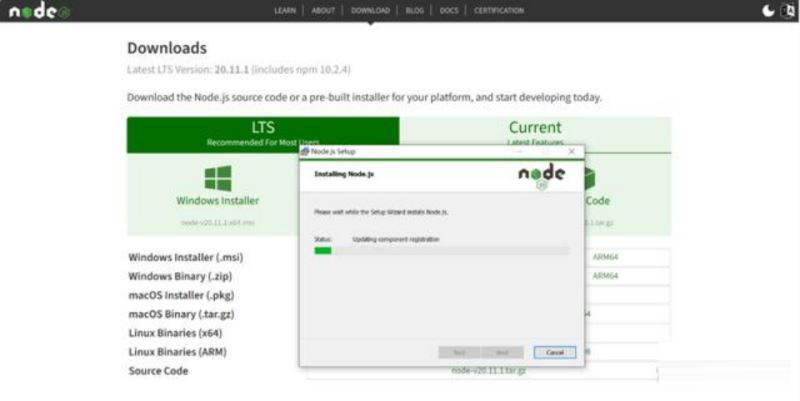
Task: Toggle dark mode moon icon
Action: pos(768,11)
